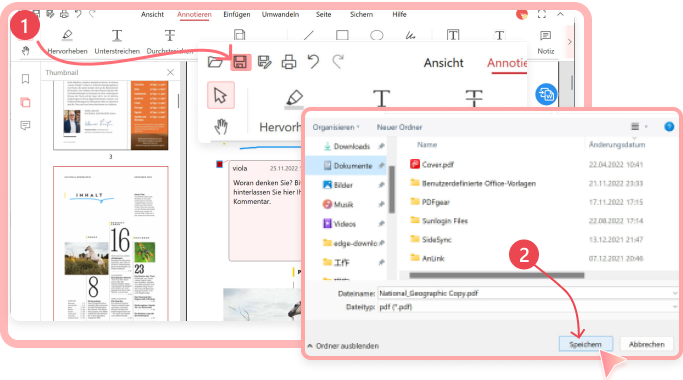683x380 pixels.
Task: Select Durchstreichen in the annotate ribbon
Action: click(170, 42)
